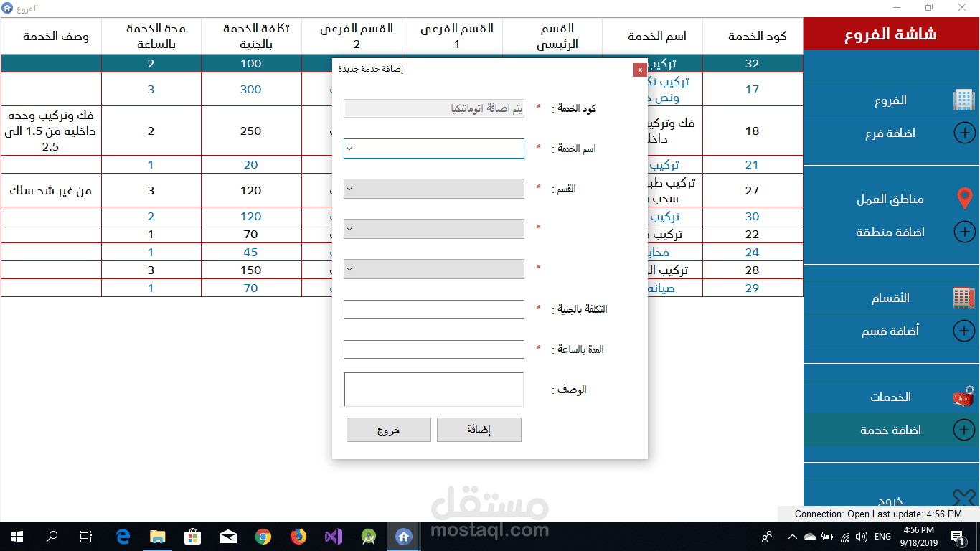Click the مدة الخدمة بالساعة column header
980x551 pixels.
pyautogui.click(x=151, y=37)
